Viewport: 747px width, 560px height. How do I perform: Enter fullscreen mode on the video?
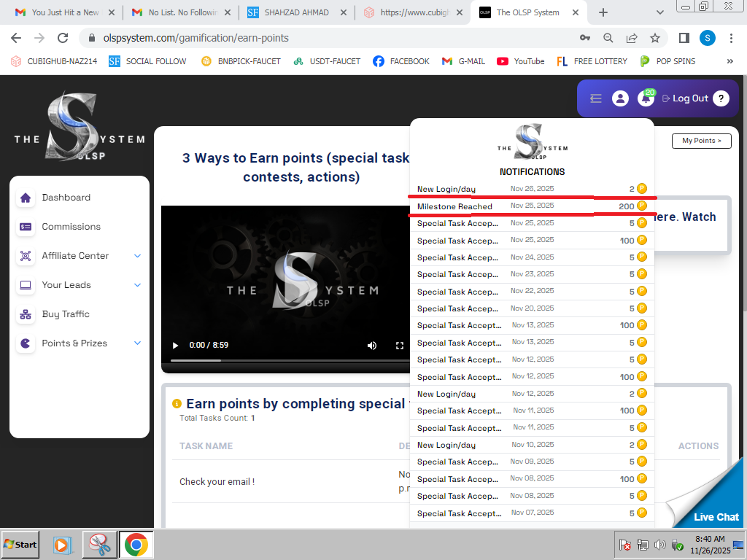click(399, 345)
